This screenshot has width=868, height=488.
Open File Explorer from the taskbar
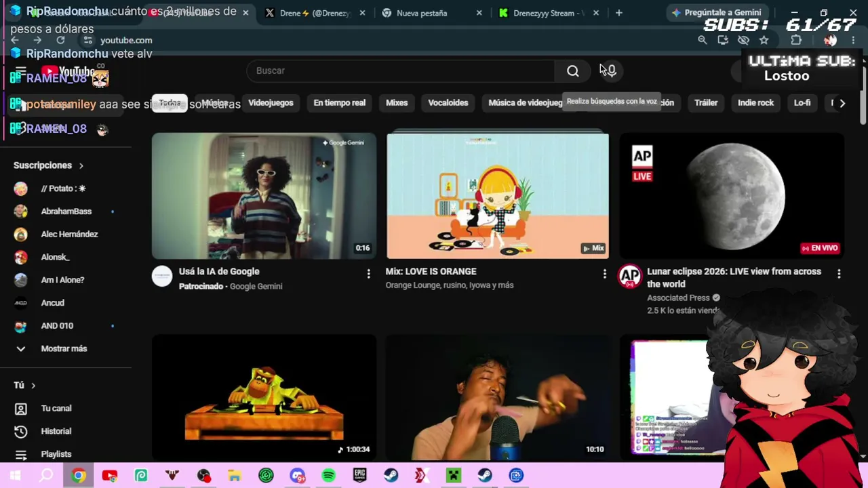[x=235, y=476]
